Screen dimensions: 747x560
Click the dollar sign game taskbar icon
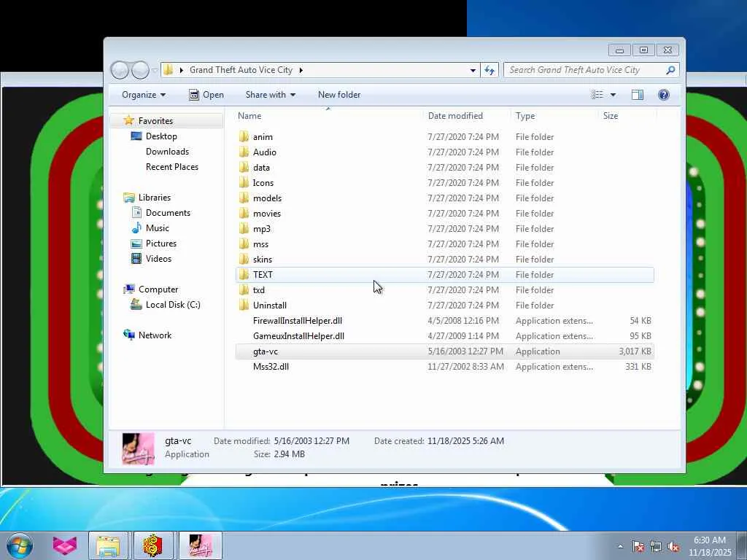[153, 545]
